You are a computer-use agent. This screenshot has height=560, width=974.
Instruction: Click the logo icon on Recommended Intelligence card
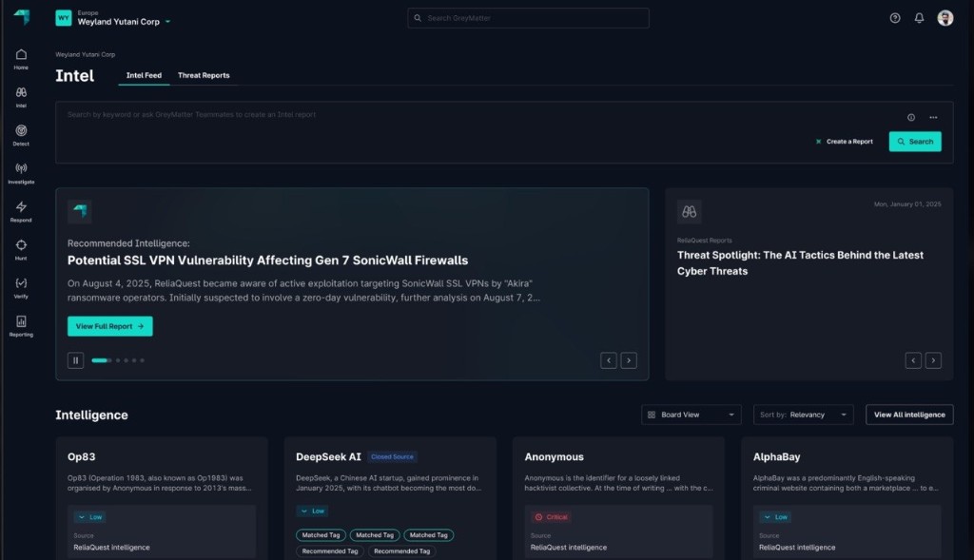80,211
